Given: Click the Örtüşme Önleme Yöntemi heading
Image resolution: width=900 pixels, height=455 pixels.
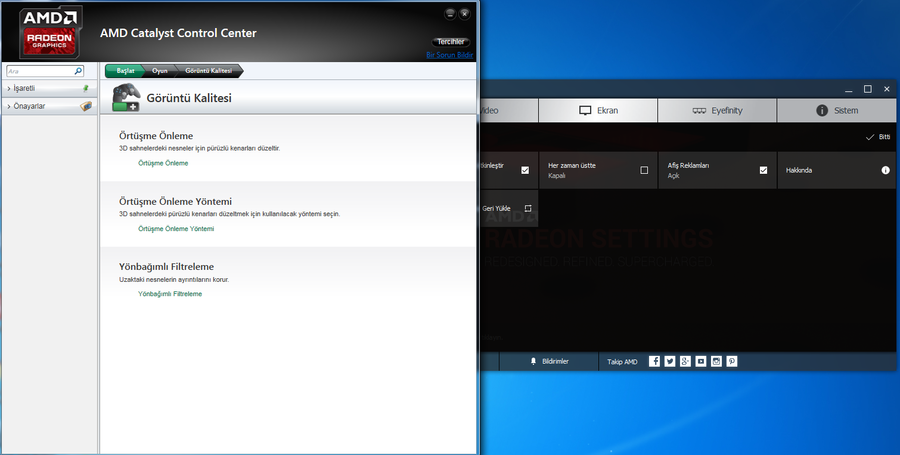Looking at the screenshot, I should click(176, 201).
